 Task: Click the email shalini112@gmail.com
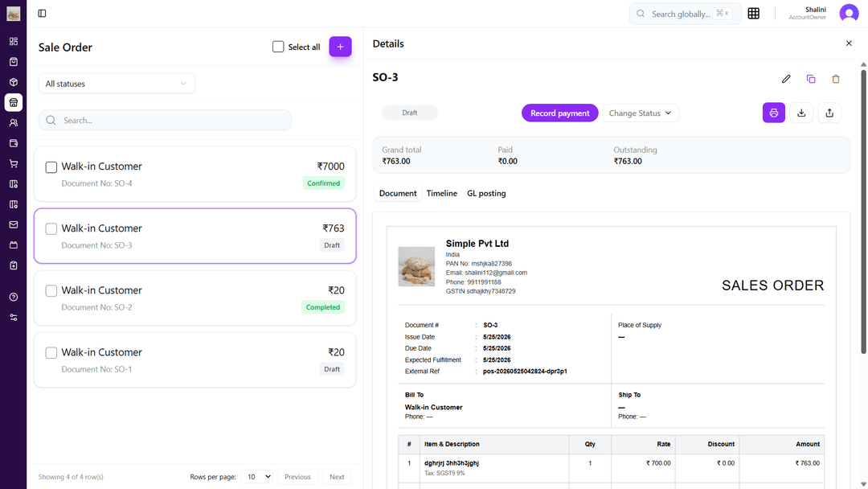(x=496, y=273)
